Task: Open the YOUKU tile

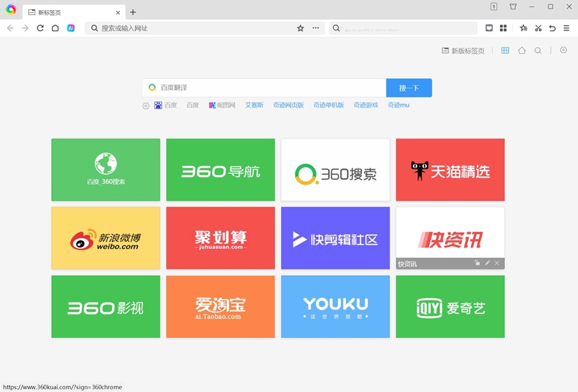Action: point(335,307)
